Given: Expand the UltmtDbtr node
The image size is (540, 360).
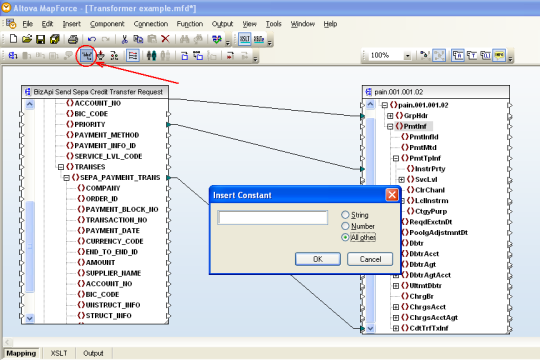Looking at the screenshot, I should click(396, 286).
